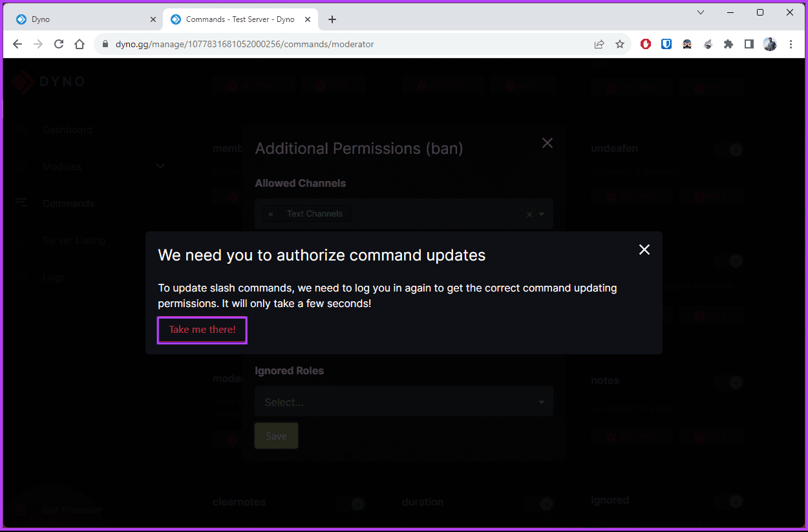Click the Ignored Roles heading text

pyautogui.click(x=290, y=371)
